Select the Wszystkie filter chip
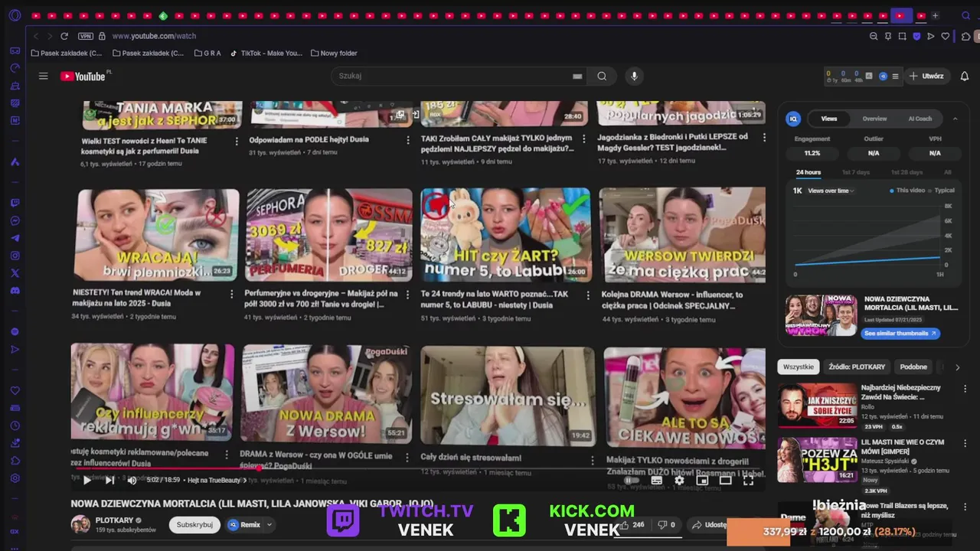Image resolution: width=980 pixels, height=551 pixels. point(799,367)
